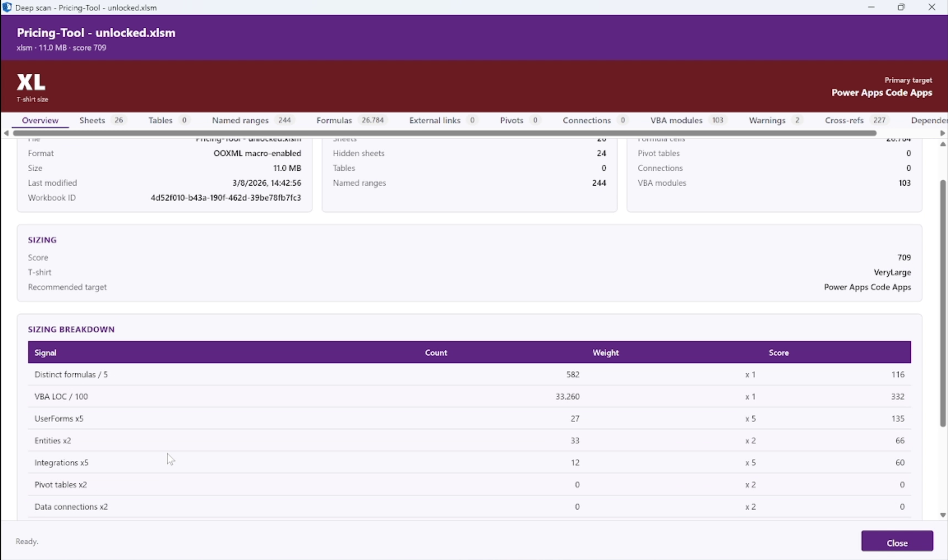The width and height of the screenshot is (948, 560).
Task: Click the 'VeryLarge' T-shirt value
Action: [x=892, y=272]
